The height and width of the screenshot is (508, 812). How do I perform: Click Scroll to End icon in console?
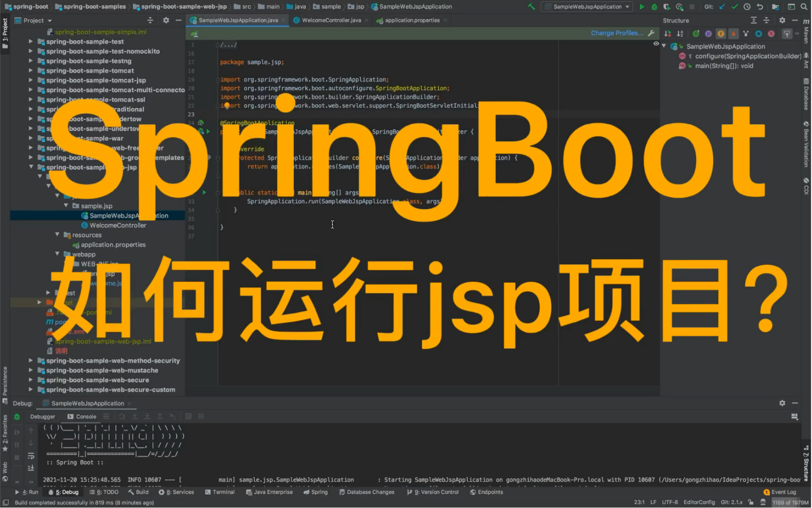point(31,468)
